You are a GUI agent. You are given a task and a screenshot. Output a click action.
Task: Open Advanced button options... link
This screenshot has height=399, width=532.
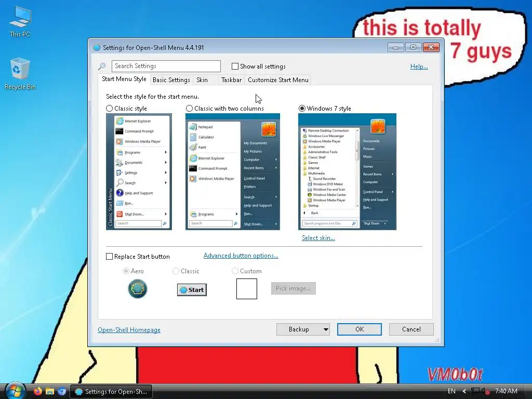click(241, 256)
